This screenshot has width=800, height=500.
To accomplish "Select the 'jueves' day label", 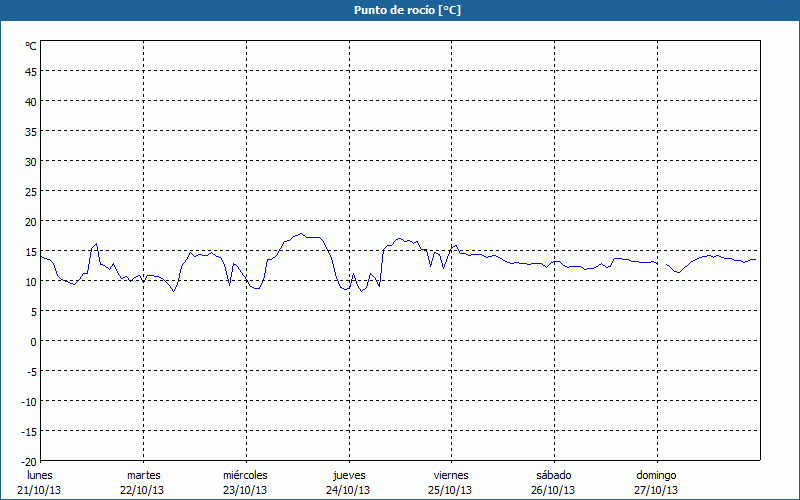I will (349, 475).
